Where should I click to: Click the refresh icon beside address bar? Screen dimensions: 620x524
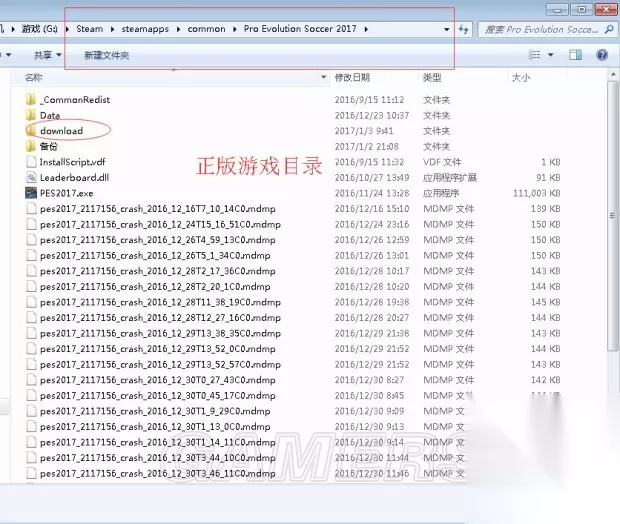[463, 29]
